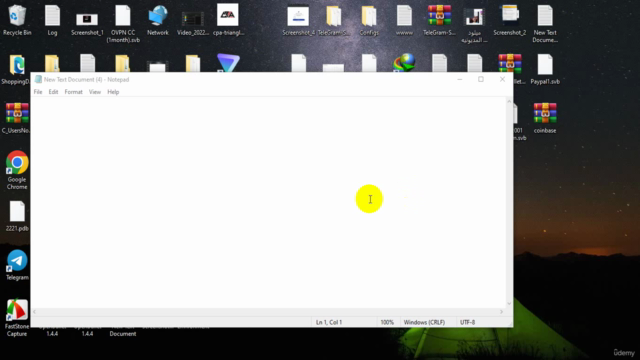The image size is (640, 360).
Task: Select the TeleGram-S WinRAR archive icon
Action: click(439, 20)
